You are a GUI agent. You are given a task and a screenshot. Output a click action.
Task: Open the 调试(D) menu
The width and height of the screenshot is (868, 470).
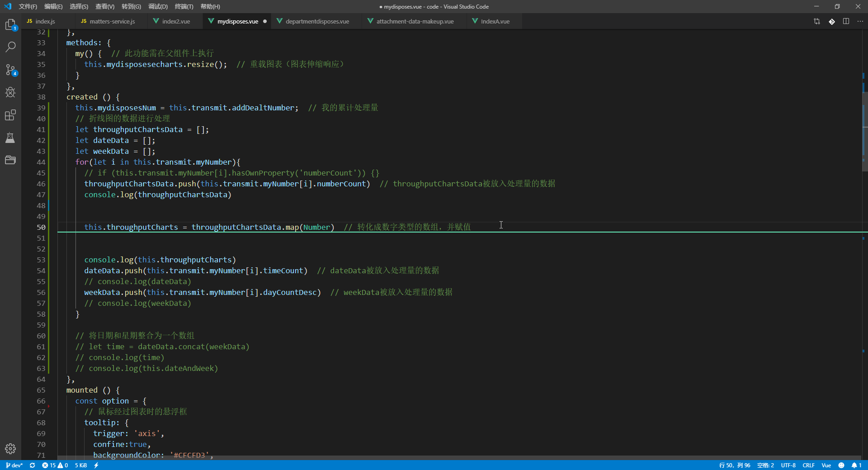158,6
